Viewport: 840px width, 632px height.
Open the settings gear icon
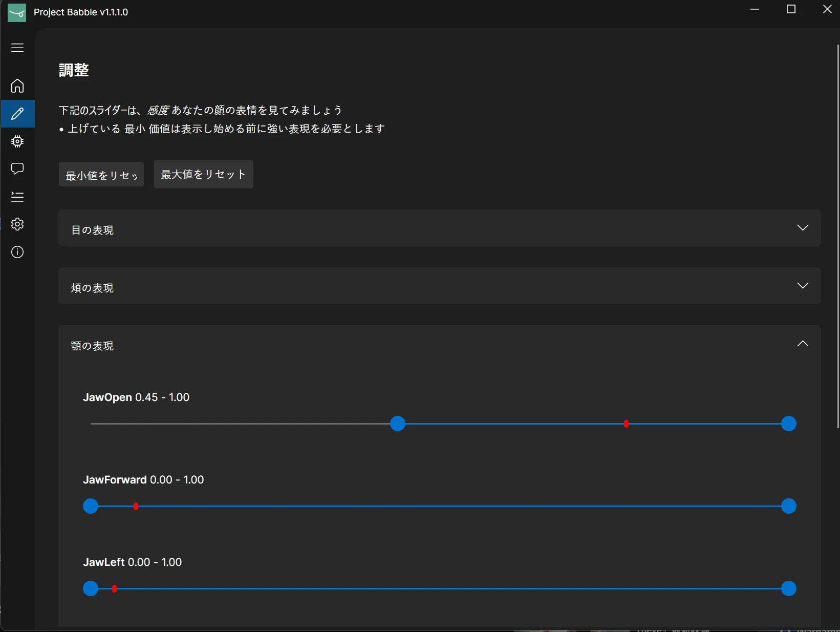coord(17,224)
